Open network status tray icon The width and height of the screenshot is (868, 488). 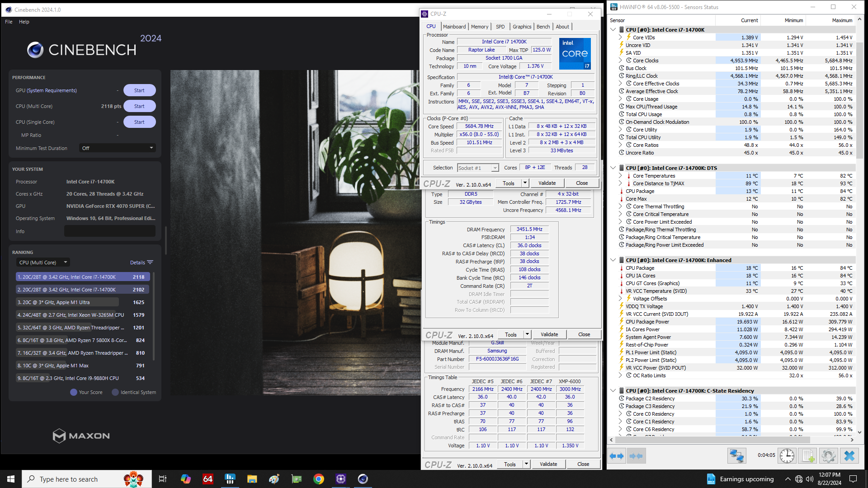[x=799, y=479]
